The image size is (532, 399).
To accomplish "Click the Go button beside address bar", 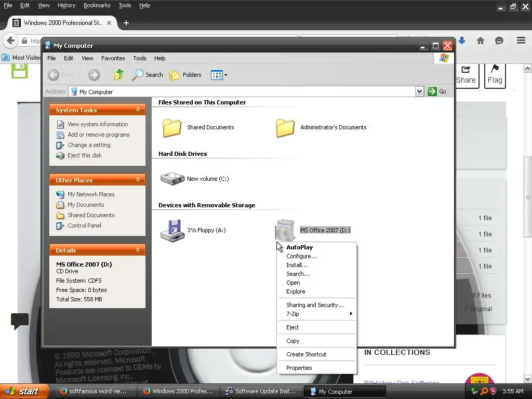I will pos(437,91).
